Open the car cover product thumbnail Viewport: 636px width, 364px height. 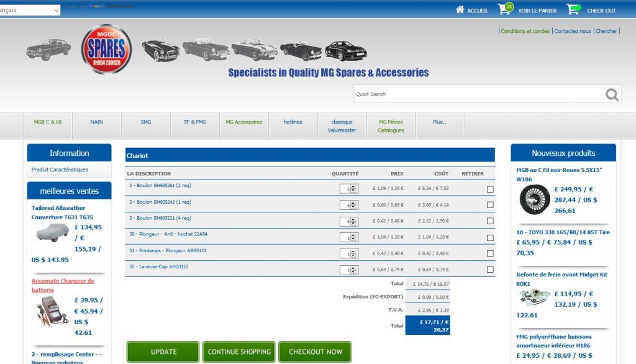pos(52,232)
